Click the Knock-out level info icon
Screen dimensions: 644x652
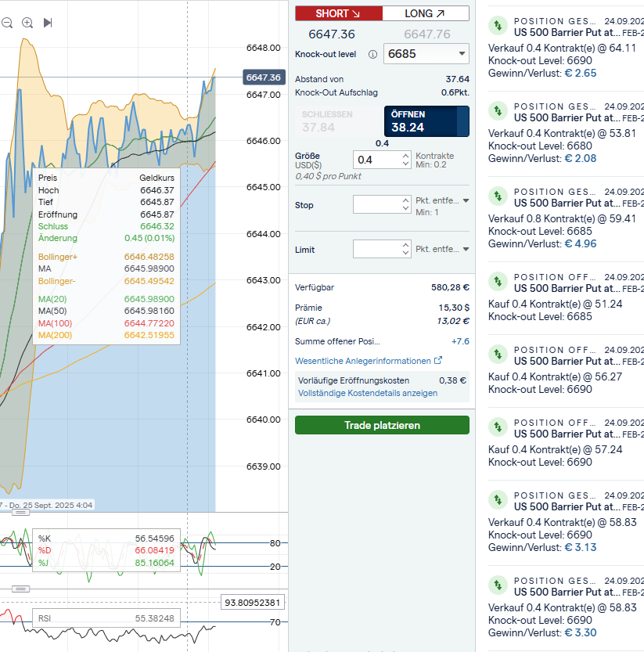tap(372, 55)
